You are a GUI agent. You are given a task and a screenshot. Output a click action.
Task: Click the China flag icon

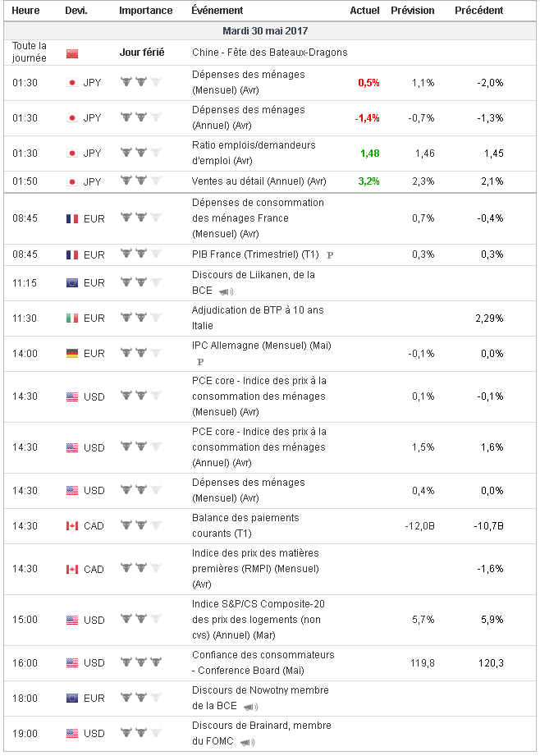(x=72, y=53)
